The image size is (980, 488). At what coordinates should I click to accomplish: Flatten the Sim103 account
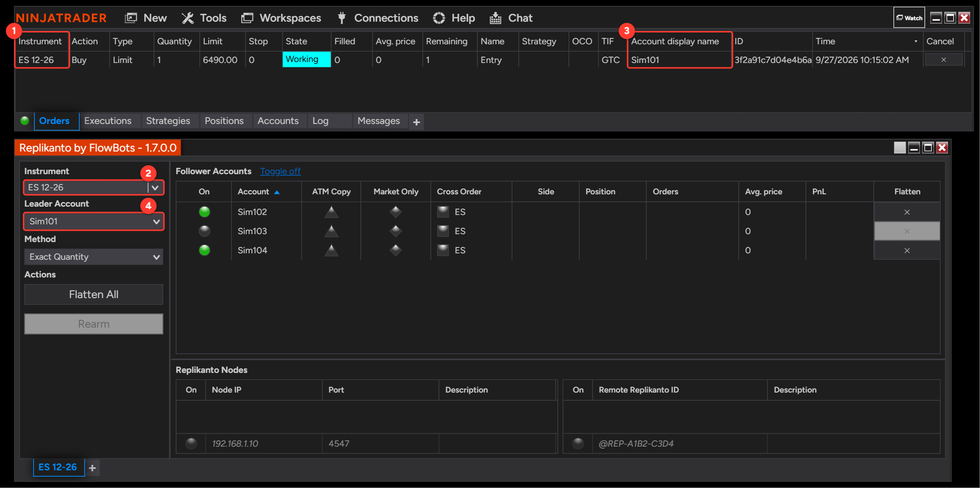(x=907, y=231)
